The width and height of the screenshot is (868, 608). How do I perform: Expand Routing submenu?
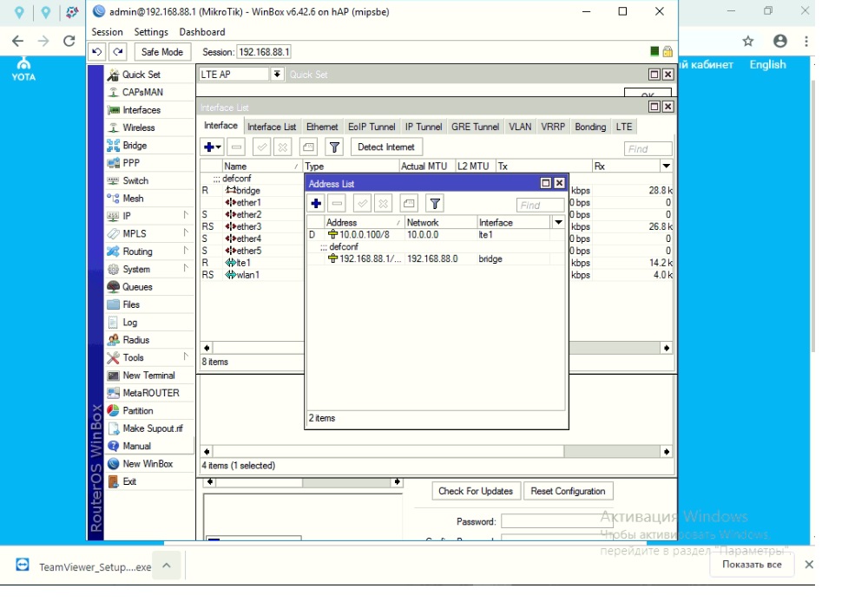click(149, 252)
